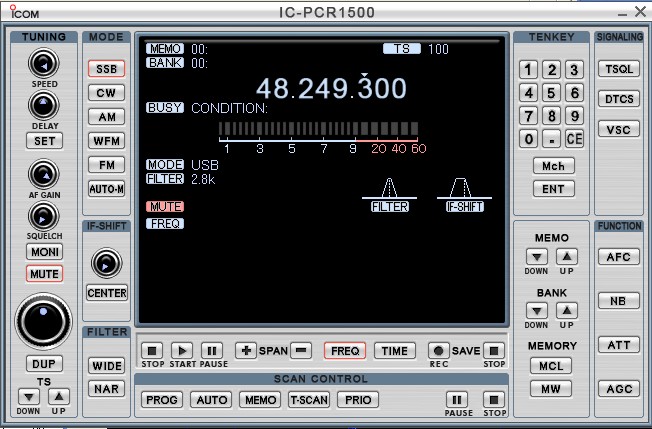652x429 pixels.
Task: Step MEMO channel up
Action: [x=567, y=257]
